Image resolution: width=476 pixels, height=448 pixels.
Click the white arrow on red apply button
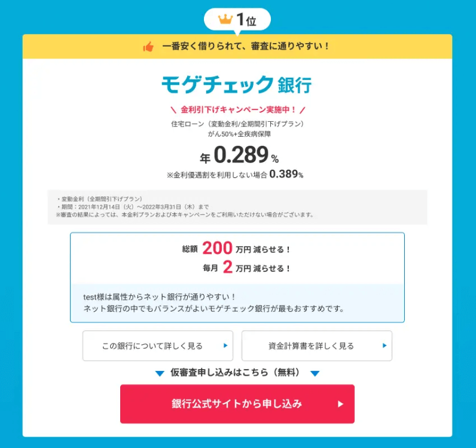click(341, 404)
